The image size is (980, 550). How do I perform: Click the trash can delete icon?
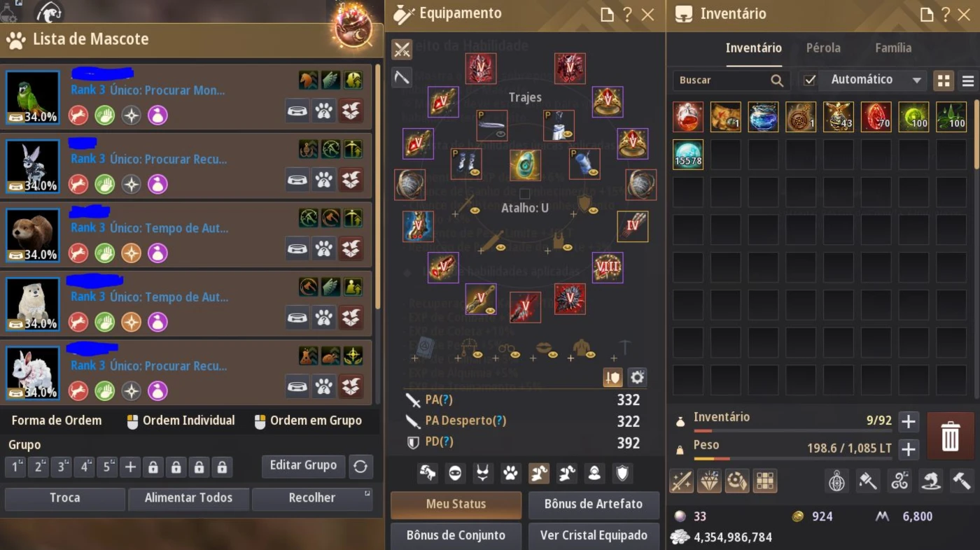[950, 436]
